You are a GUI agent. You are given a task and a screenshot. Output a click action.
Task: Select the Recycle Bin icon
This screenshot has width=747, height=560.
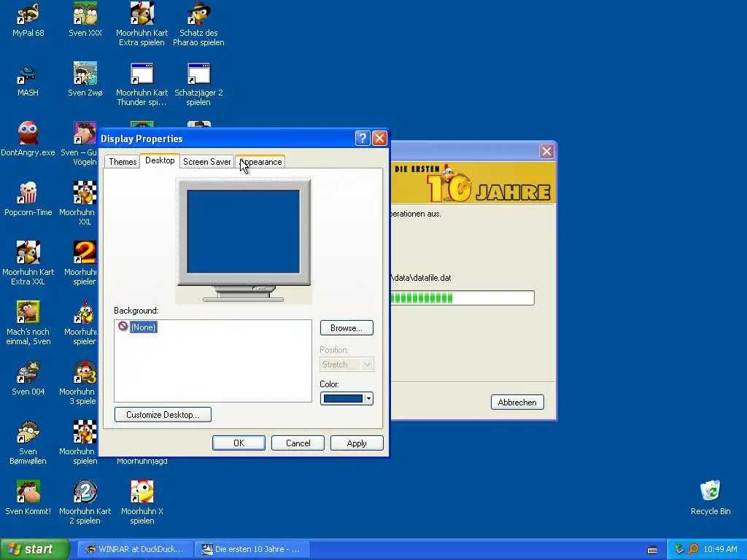pos(711,498)
